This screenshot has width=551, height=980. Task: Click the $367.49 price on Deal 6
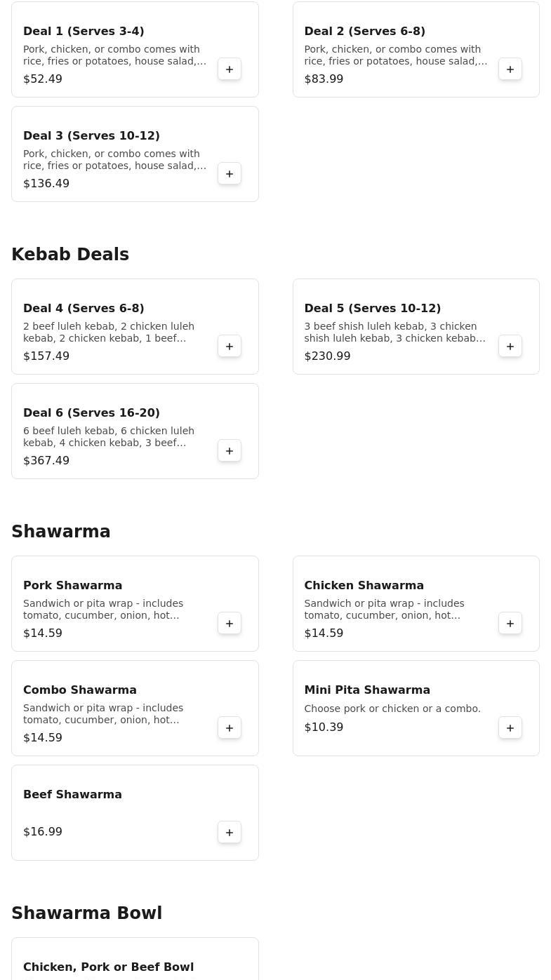pos(46,461)
